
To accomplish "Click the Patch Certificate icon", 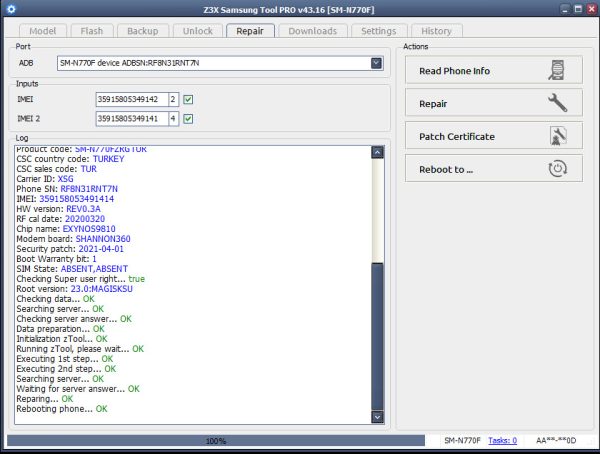I will click(558, 136).
